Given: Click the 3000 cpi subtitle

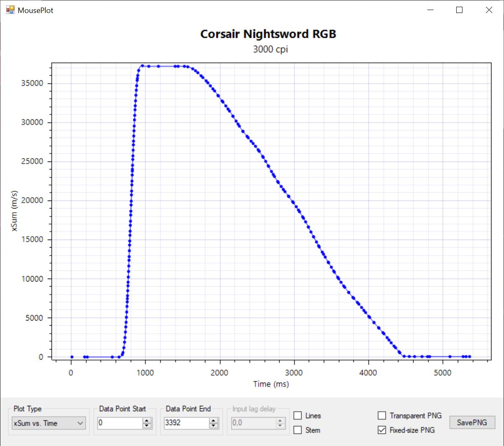Looking at the screenshot, I should 270,50.
